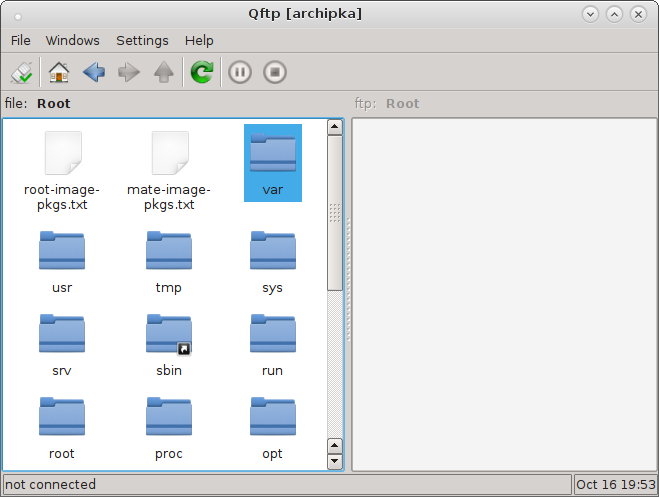
Task: Select the sys folder
Action: 273,262
